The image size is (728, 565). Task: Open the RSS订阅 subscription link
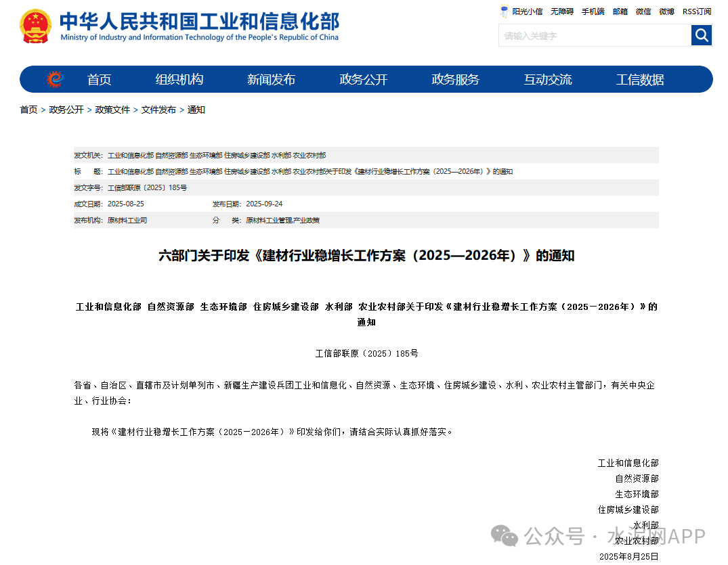pos(696,12)
